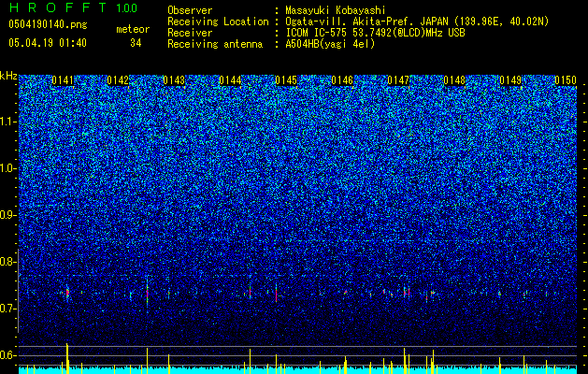The image size is (588, 374).
Task: Click the 0143 time marker
Action: [x=174, y=80]
